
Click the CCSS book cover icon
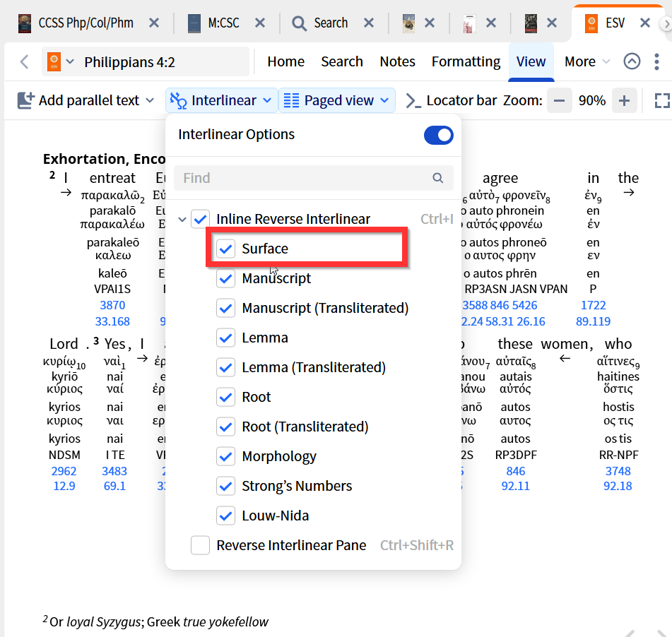tap(25, 23)
